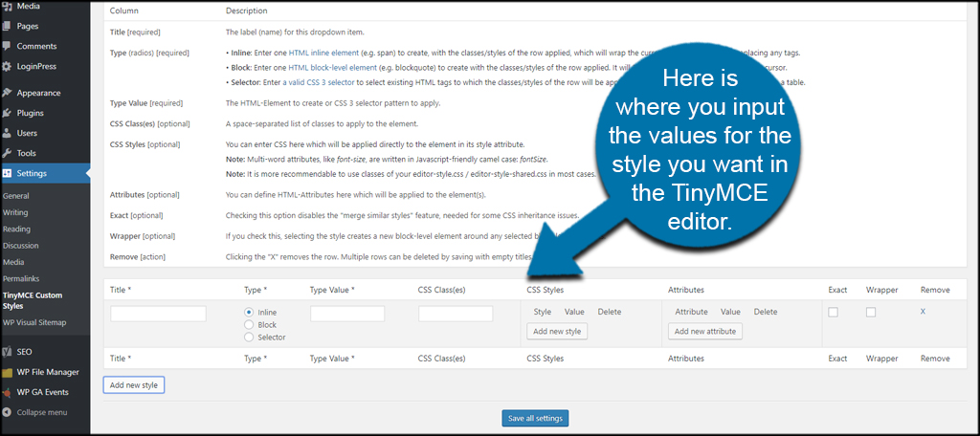Click the Collapse menu arrow icon
Screen dimensions: 980x436
[7, 412]
